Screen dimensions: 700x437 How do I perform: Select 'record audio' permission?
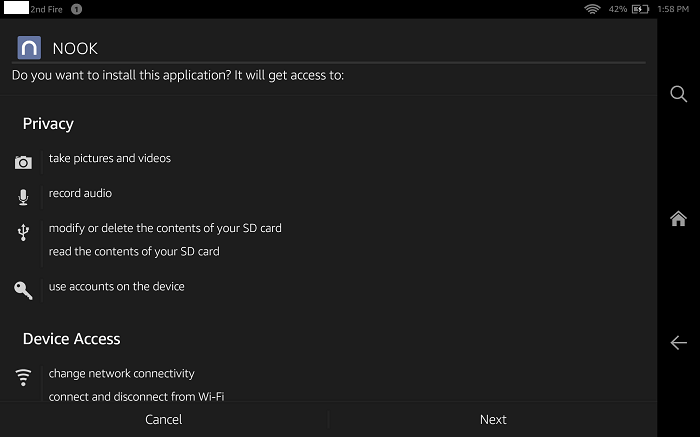[80, 193]
